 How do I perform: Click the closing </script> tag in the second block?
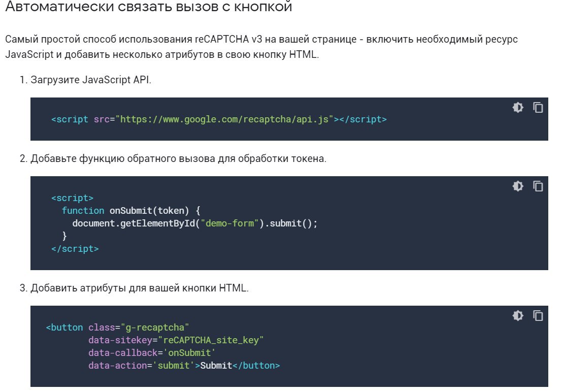pyautogui.click(x=75, y=249)
